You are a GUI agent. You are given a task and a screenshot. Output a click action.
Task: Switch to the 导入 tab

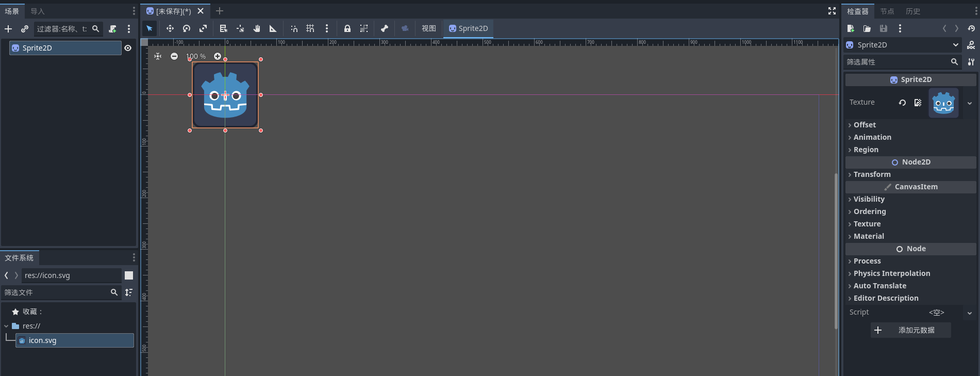38,11
